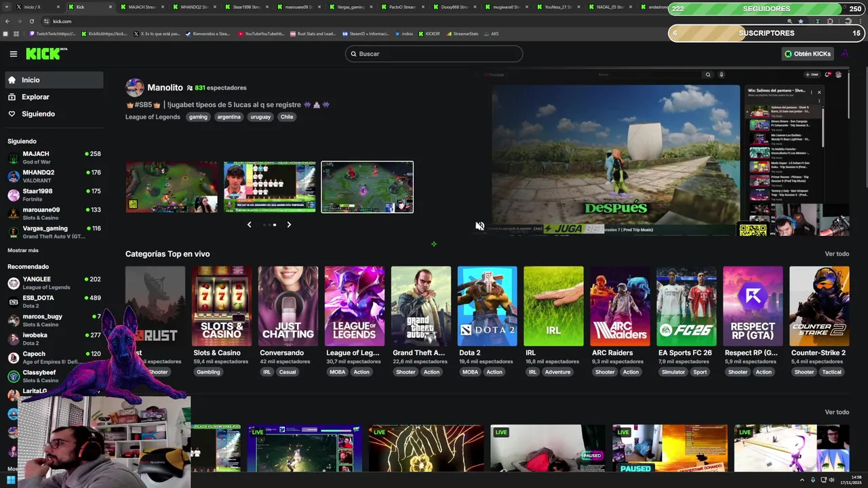
Task: Open MAJACH channel in Siguiendo list
Action: [x=54, y=157]
